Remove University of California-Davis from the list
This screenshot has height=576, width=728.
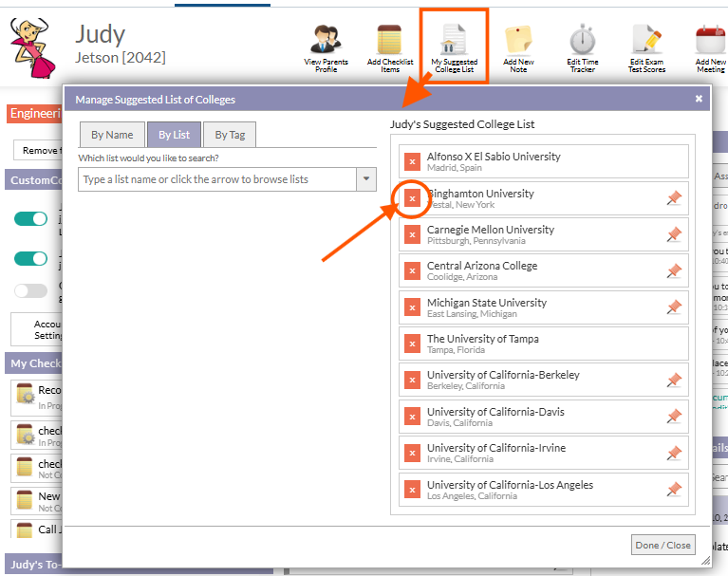(x=412, y=417)
